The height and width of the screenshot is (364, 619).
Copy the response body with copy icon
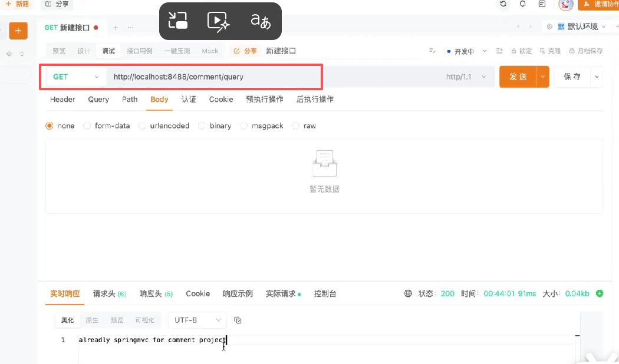click(x=238, y=320)
